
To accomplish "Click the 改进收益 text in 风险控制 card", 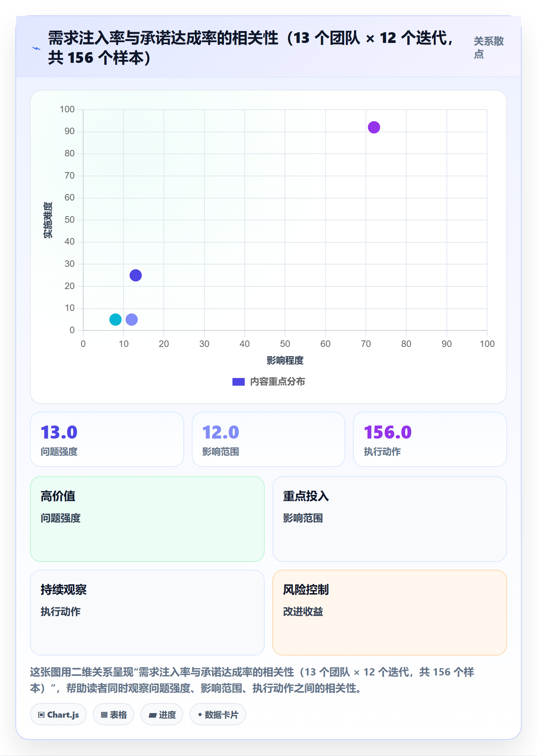I will coord(303,611).
